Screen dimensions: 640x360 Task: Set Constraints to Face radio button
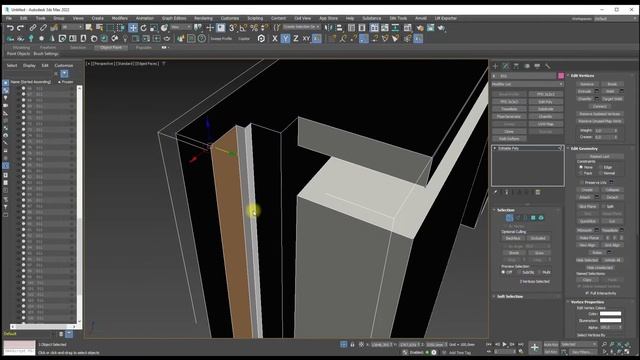[581, 173]
